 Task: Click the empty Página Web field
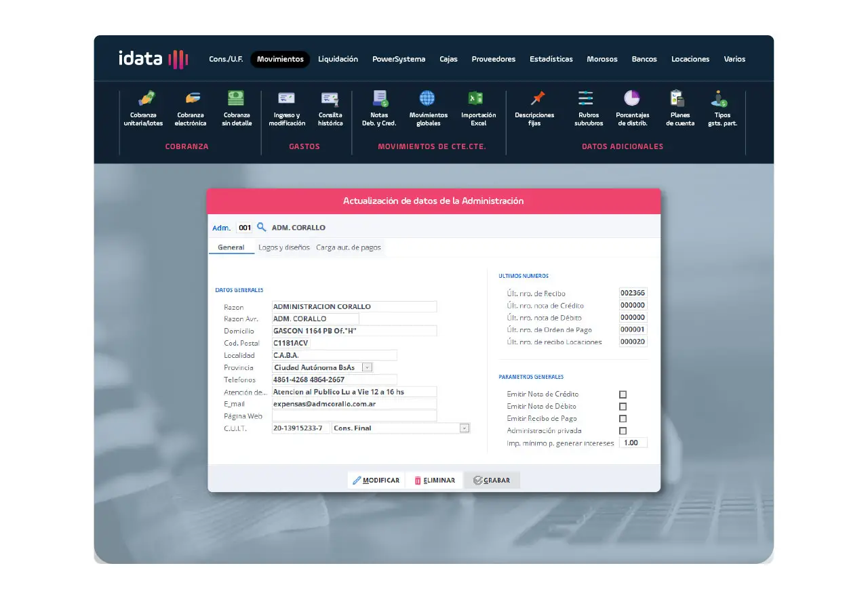click(x=354, y=416)
